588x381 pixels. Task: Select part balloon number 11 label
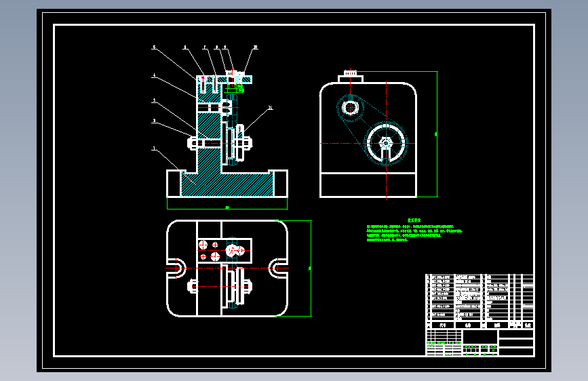pos(270,108)
